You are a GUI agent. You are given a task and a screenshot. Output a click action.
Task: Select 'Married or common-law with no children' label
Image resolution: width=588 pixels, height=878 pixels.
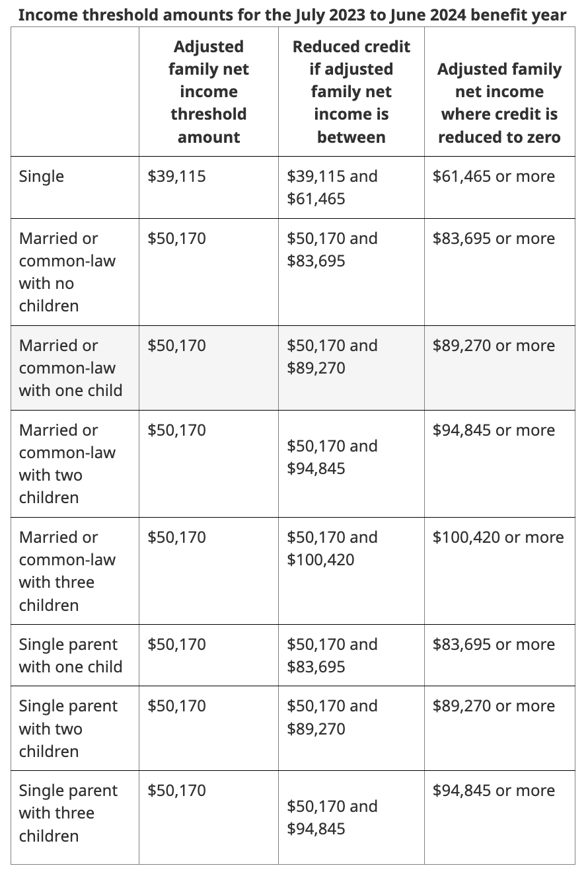click(67, 272)
